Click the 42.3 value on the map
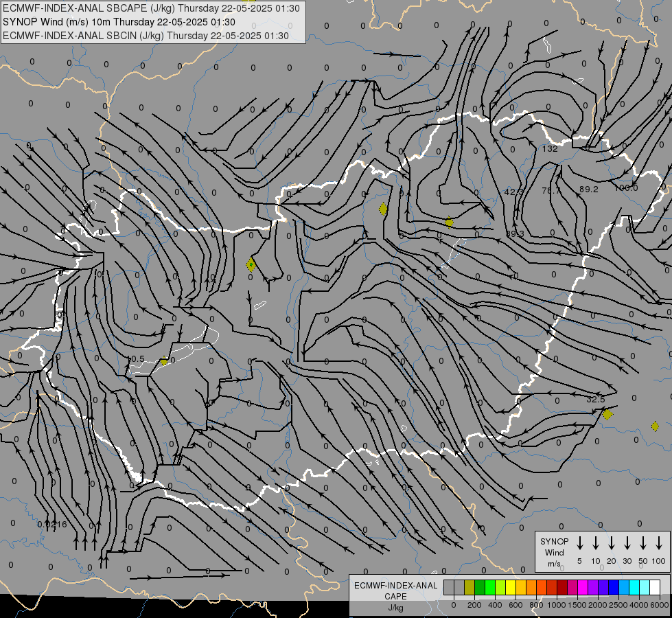 tap(514, 192)
